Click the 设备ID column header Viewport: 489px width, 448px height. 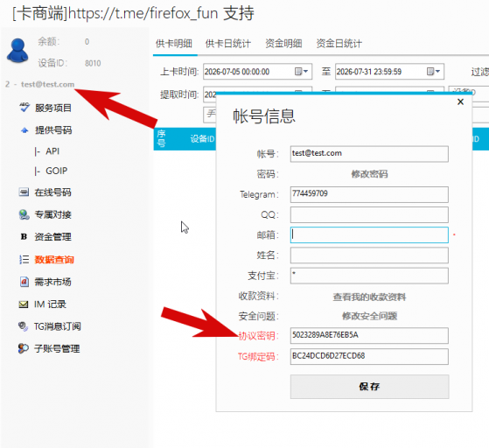[x=202, y=139]
